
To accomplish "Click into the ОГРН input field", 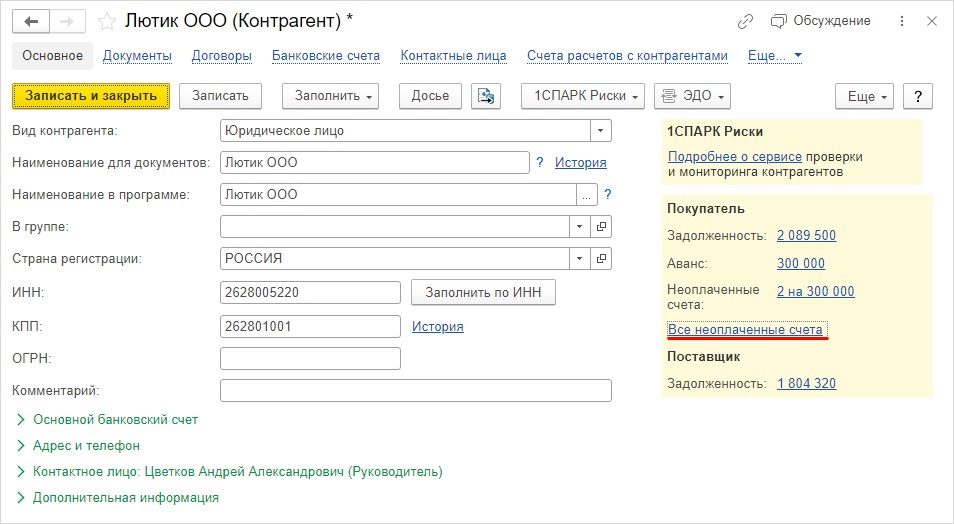I will tap(310, 358).
